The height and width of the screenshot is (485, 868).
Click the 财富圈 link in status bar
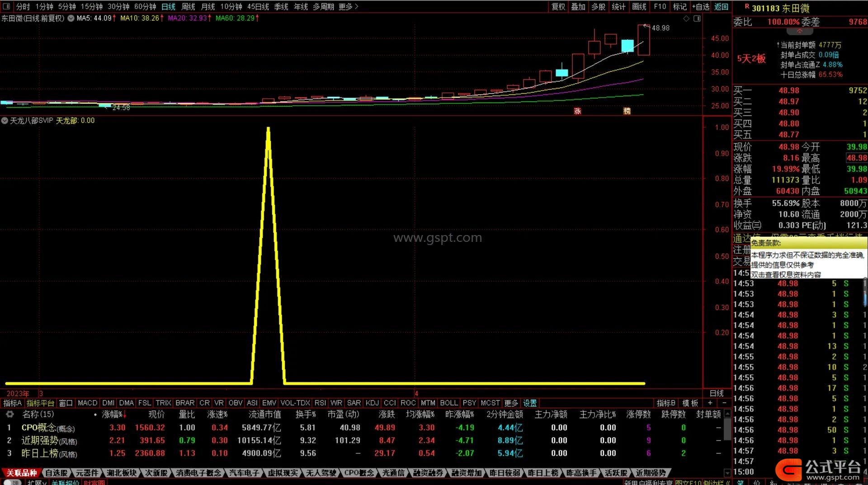[94, 482]
